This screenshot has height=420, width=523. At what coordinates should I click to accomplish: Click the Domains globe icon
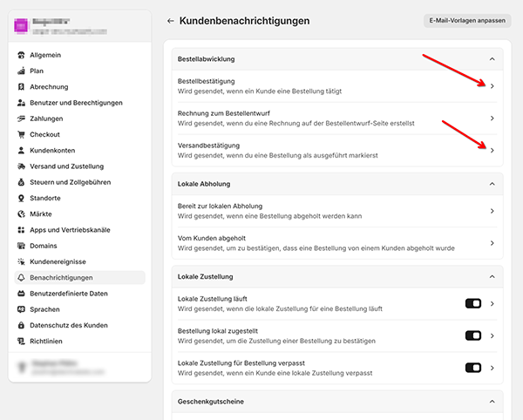[x=21, y=246]
